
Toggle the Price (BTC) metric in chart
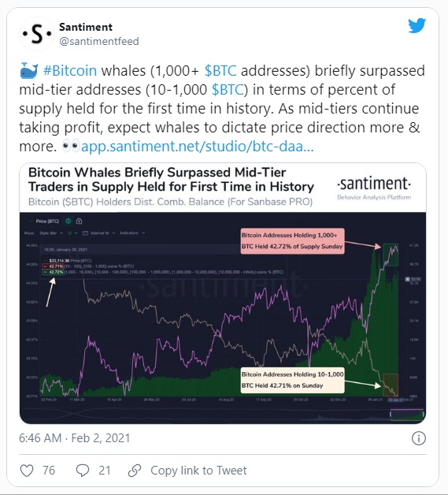tap(47, 221)
